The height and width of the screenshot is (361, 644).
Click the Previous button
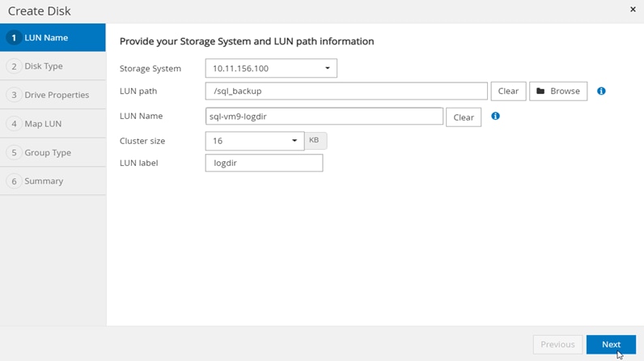(x=557, y=345)
